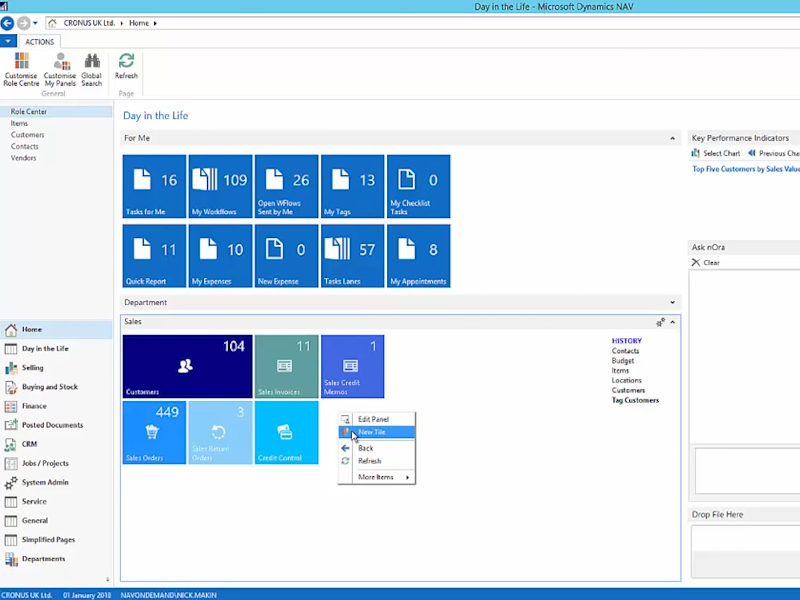Choose Refresh from context menu
The width and height of the screenshot is (800, 600).
377,461
